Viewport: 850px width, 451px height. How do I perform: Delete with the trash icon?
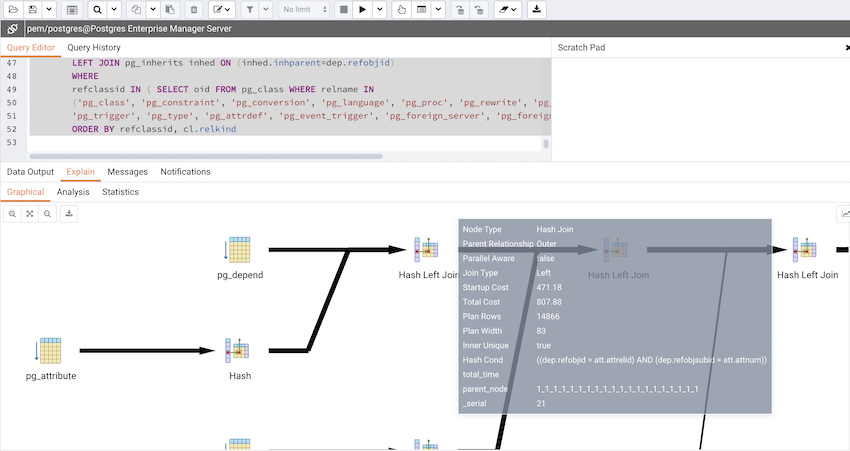194,9
